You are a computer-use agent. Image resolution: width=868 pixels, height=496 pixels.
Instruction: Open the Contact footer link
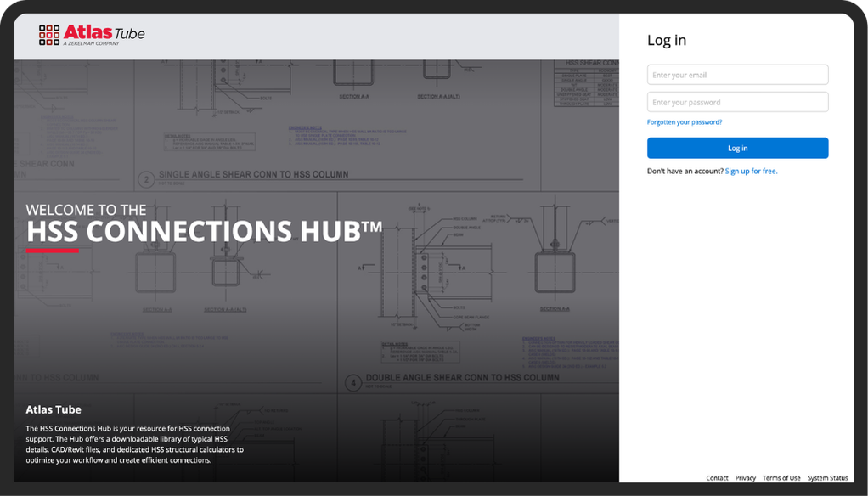coord(717,477)
